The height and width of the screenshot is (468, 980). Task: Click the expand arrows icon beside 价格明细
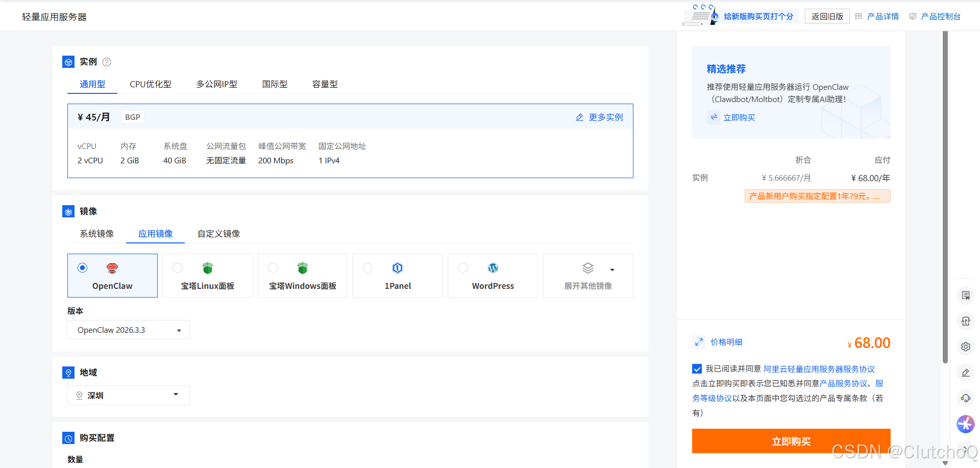pyautogui.click(x=699, y=342)
